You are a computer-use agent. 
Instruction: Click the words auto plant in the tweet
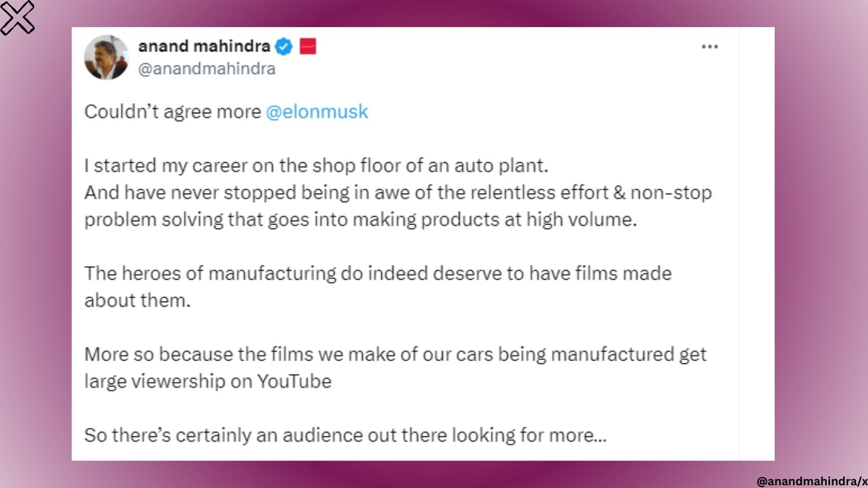pyautogui.click(x=515, y=165)
